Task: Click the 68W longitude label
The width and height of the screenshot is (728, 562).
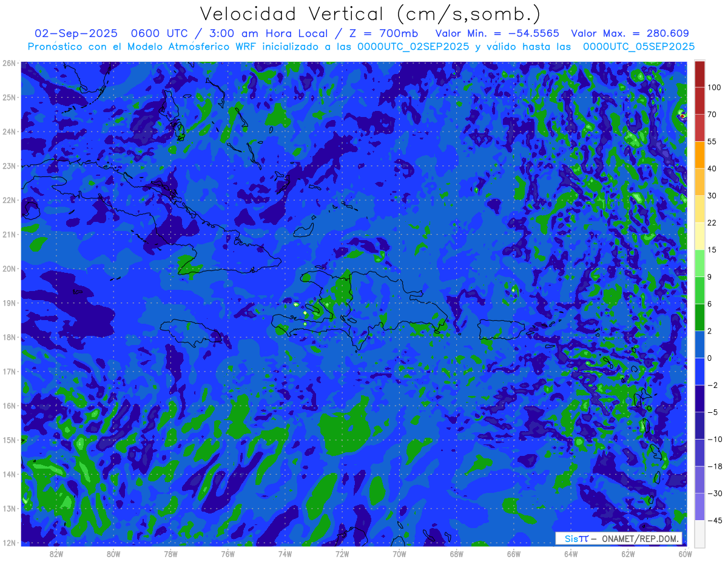Action: click(x=456, y=554)
